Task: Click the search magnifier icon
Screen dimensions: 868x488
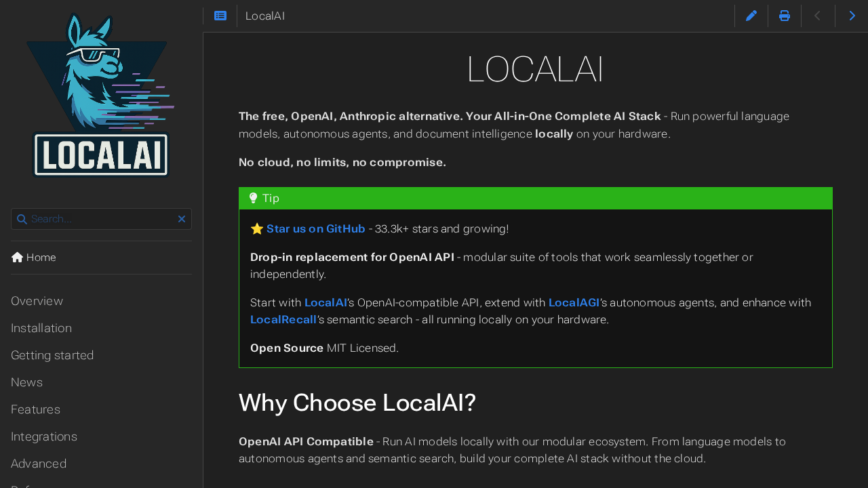Action: (22, 219)
